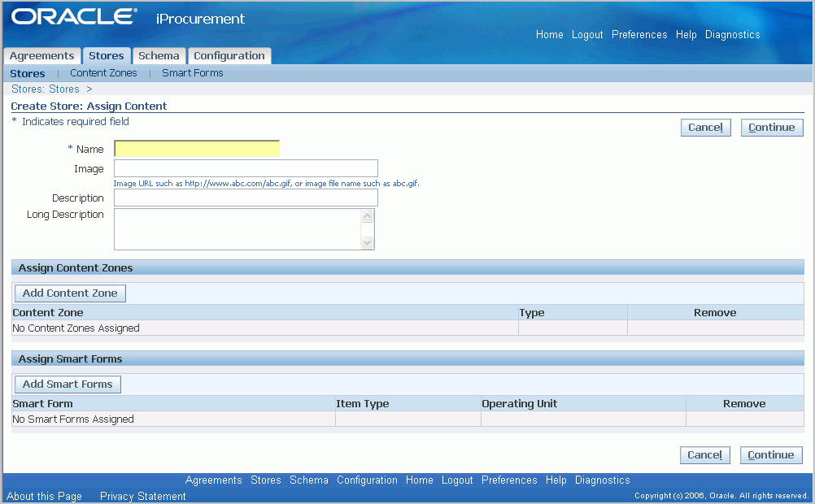Click the Stores: Stores breadcrumb link
This screenshot has width=815, height=504.
click(x=46, y=89)
